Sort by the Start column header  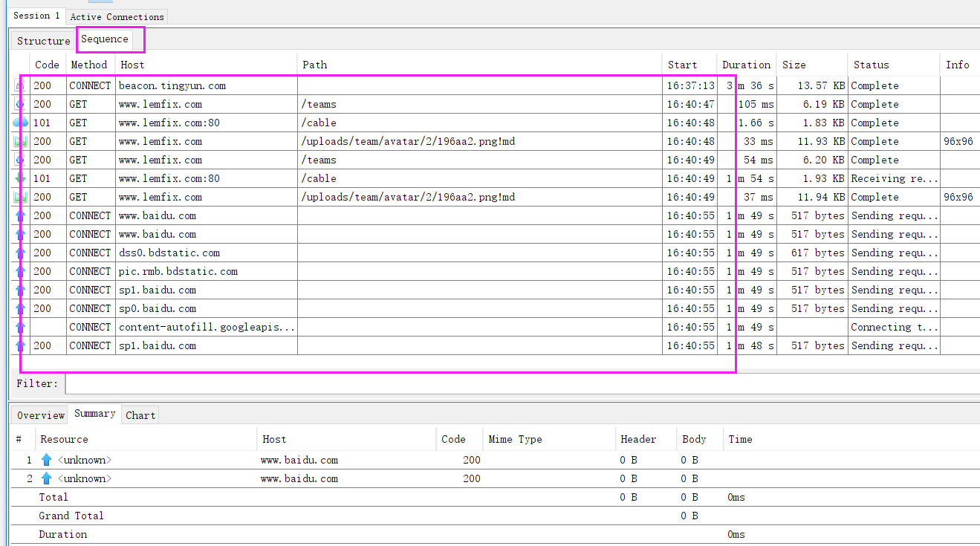689,65
